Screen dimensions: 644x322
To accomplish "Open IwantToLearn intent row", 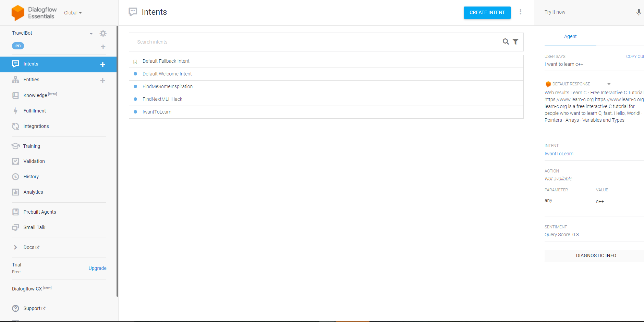I will coord(326,112).
